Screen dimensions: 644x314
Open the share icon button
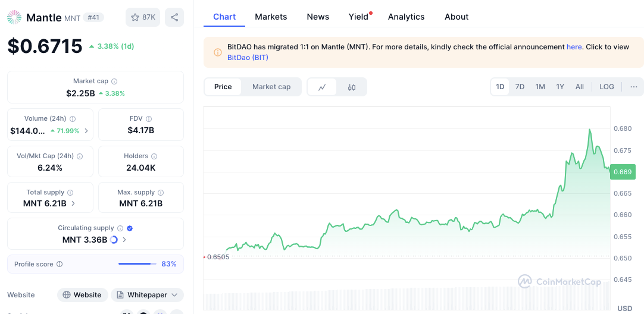tap(174, 17)
